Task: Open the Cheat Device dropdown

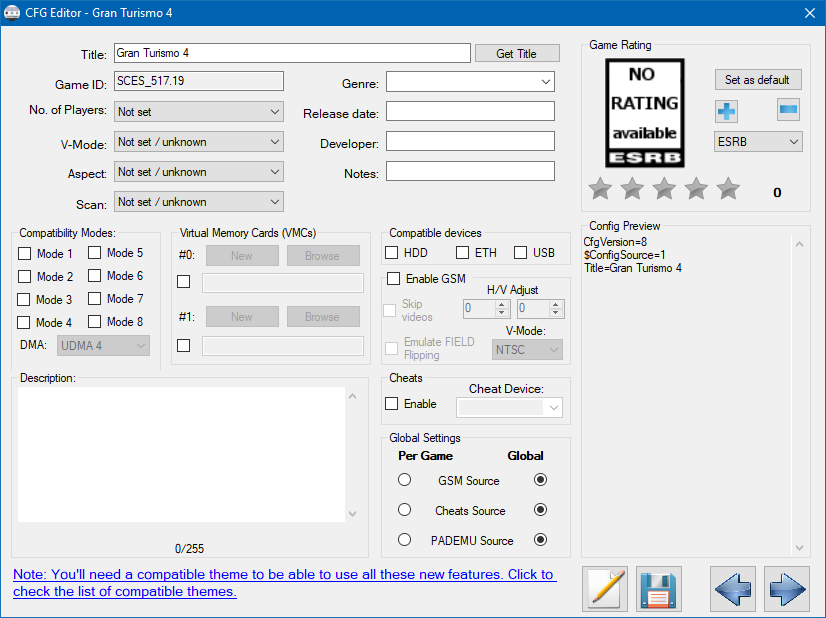Action: 509,407
